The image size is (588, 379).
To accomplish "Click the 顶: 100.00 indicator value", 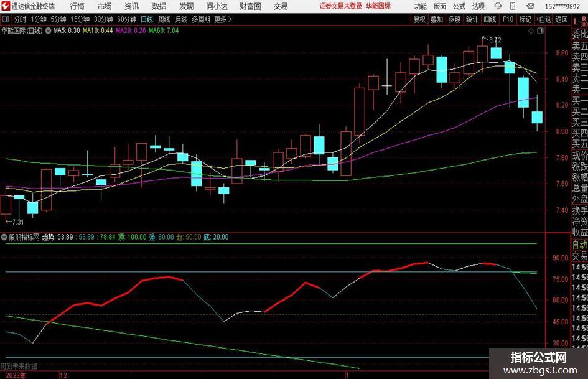I will click(133, 237).
